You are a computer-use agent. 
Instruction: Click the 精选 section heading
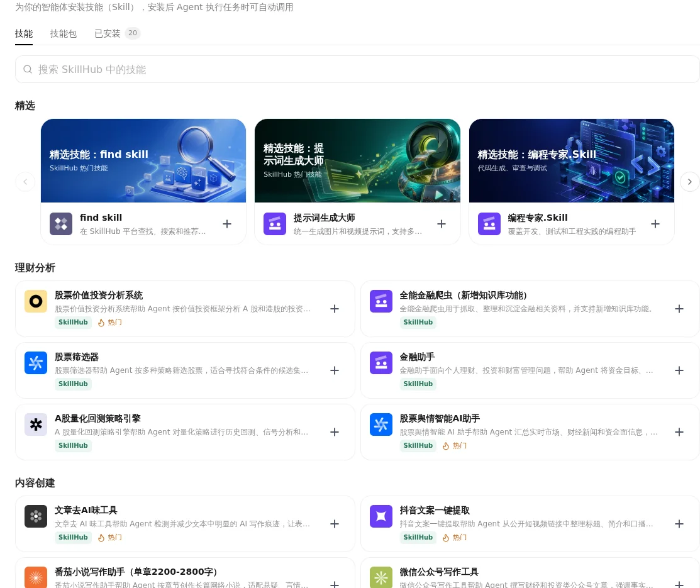pyautogui.click(x=25, y=106)
